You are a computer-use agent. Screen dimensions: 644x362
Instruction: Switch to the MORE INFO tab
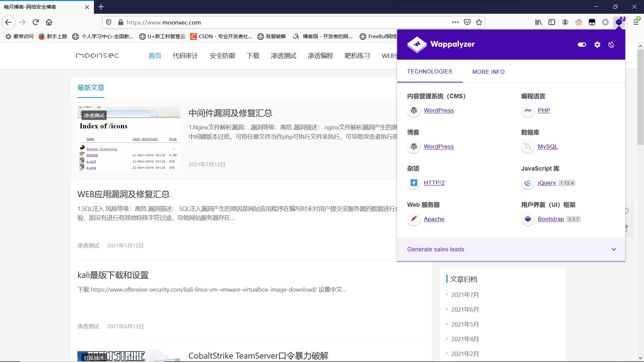488,72
